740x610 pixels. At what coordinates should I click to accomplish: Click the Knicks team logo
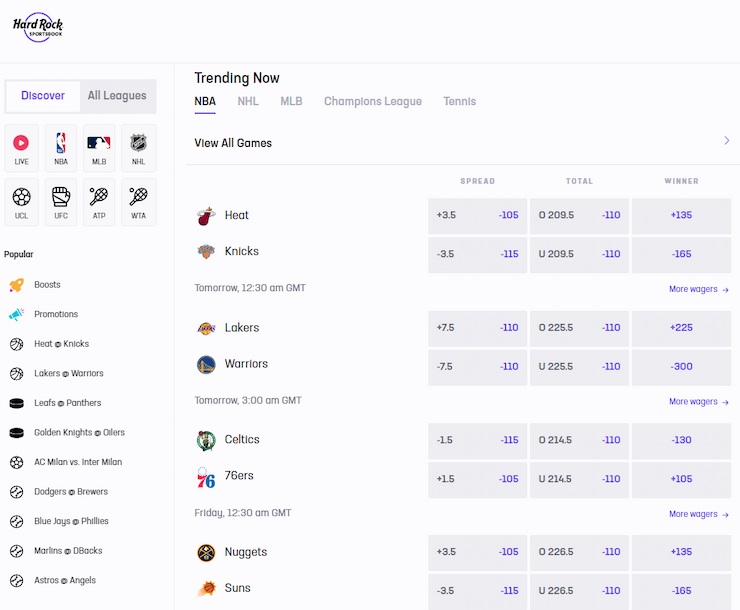[206, 251]
